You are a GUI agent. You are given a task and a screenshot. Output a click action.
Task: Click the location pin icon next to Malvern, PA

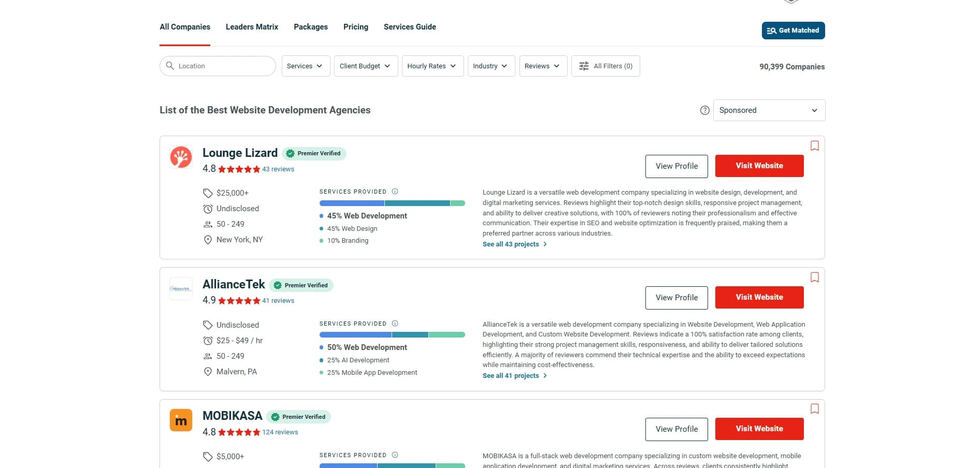coord(208,372)
